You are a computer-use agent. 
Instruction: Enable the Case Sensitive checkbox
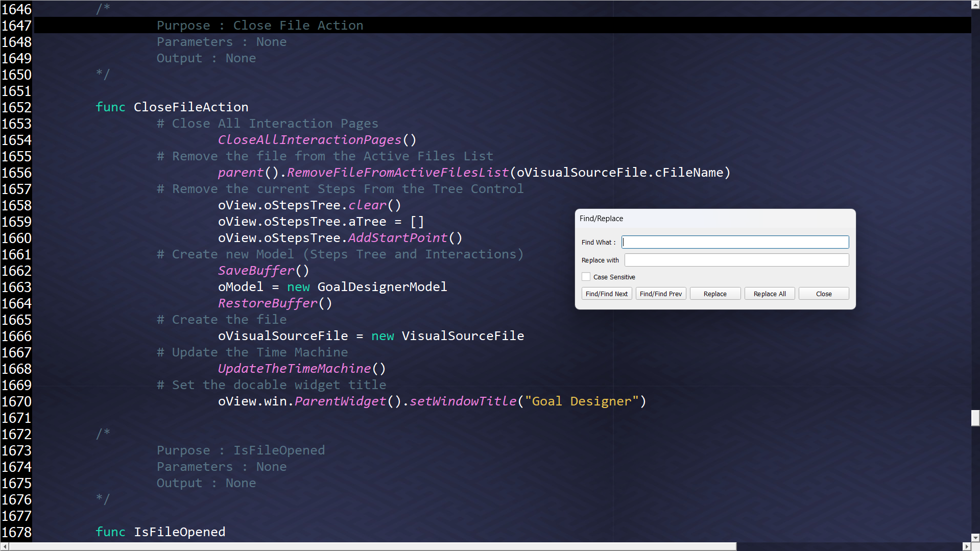(586, 277)
